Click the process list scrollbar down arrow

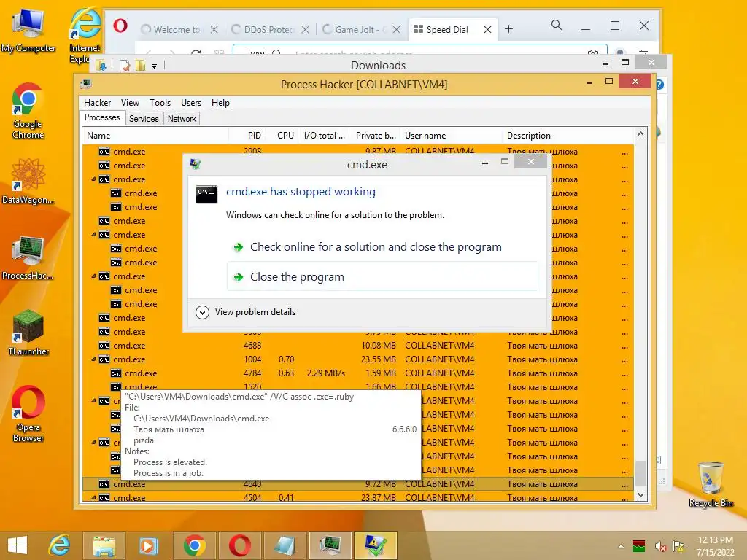click(640, 495)
